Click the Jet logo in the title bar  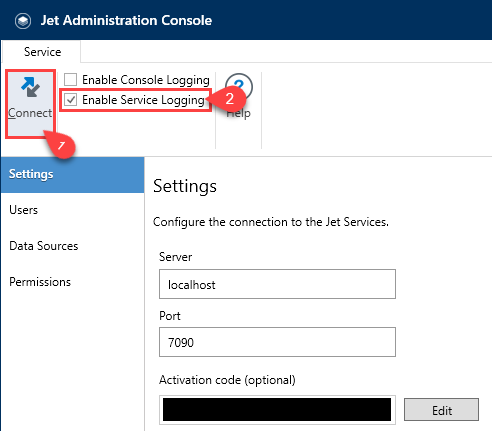[23, 21]
